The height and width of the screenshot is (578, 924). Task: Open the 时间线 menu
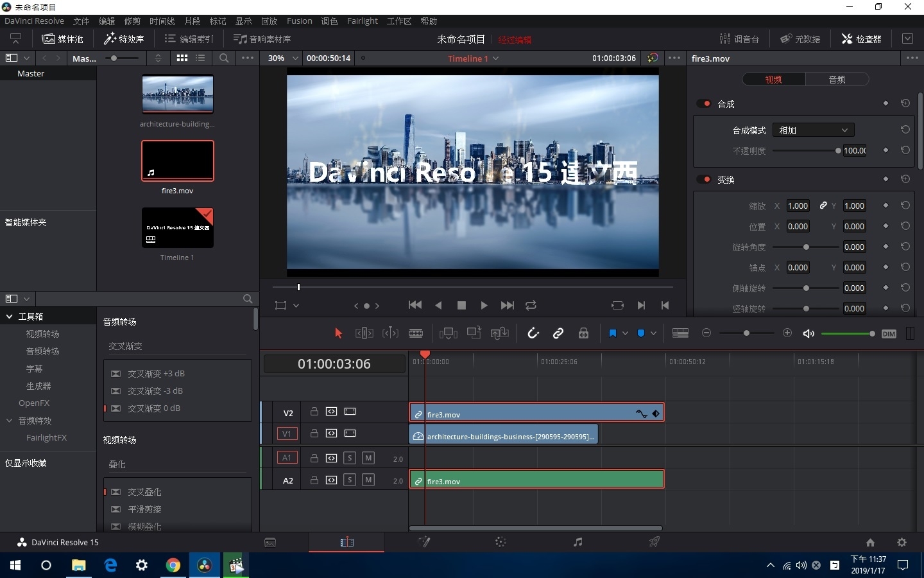pyautogui.click(x=162, y=21)
